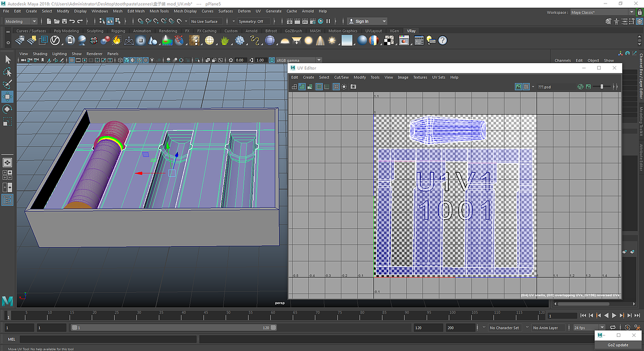
Task: Toggle the four-view layout button
Action: (x=8, y=175)
